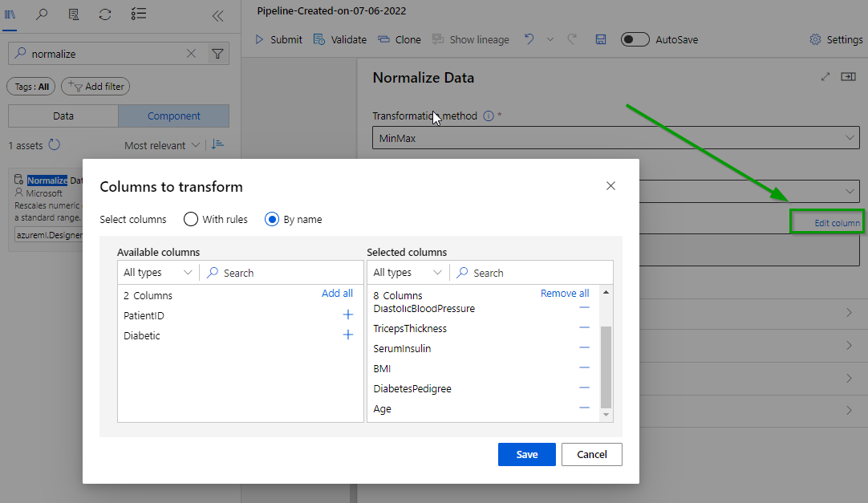Viewport: 868px width, 503px height.
Task: Clear the normalize search text
Action: (191, 54)
